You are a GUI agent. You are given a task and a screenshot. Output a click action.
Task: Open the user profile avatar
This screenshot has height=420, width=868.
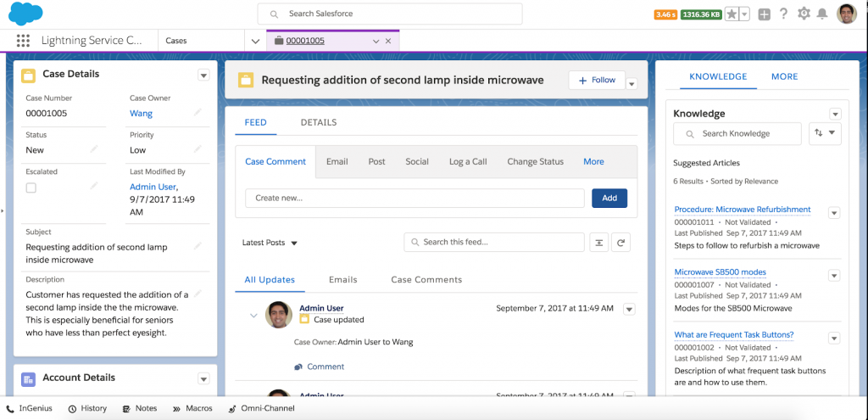[847, 14]
